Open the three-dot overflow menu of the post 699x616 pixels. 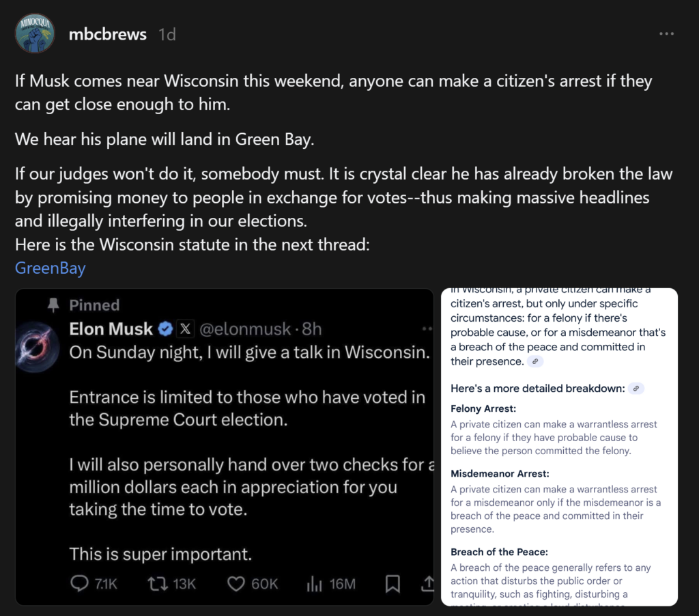tap(667, 33)
